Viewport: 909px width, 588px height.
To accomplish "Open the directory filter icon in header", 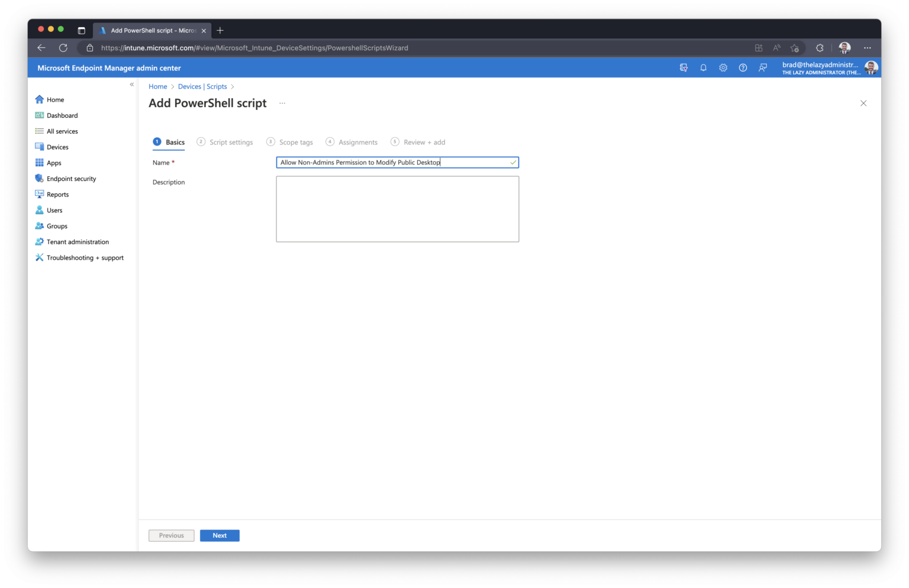I will point(684,68).
